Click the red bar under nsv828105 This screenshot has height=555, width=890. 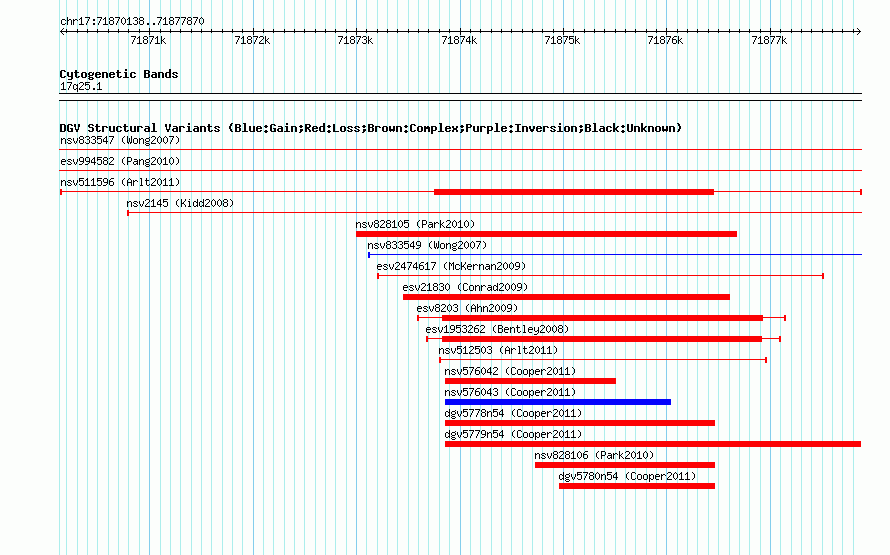[x=547, y=234]
